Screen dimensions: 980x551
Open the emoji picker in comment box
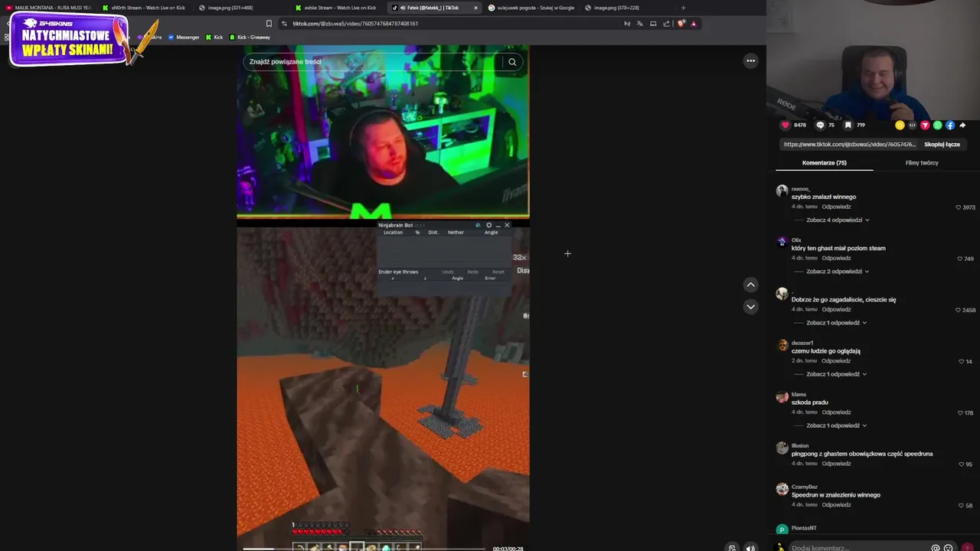948,548
